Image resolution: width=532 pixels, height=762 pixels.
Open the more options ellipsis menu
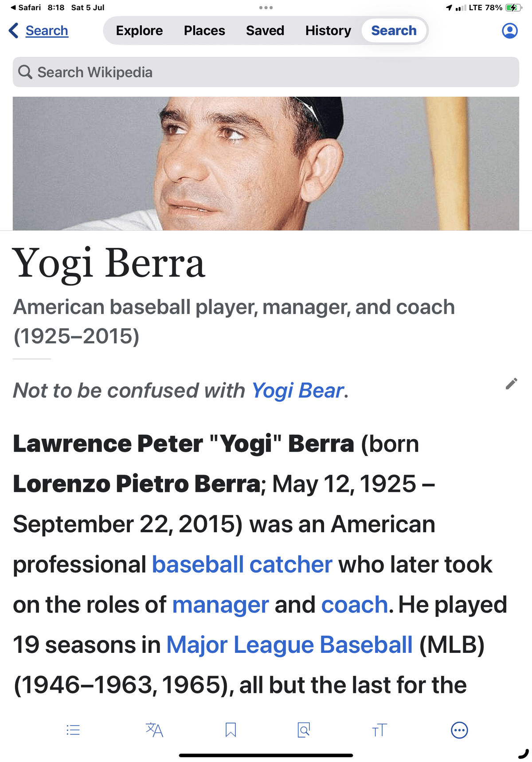459,730
